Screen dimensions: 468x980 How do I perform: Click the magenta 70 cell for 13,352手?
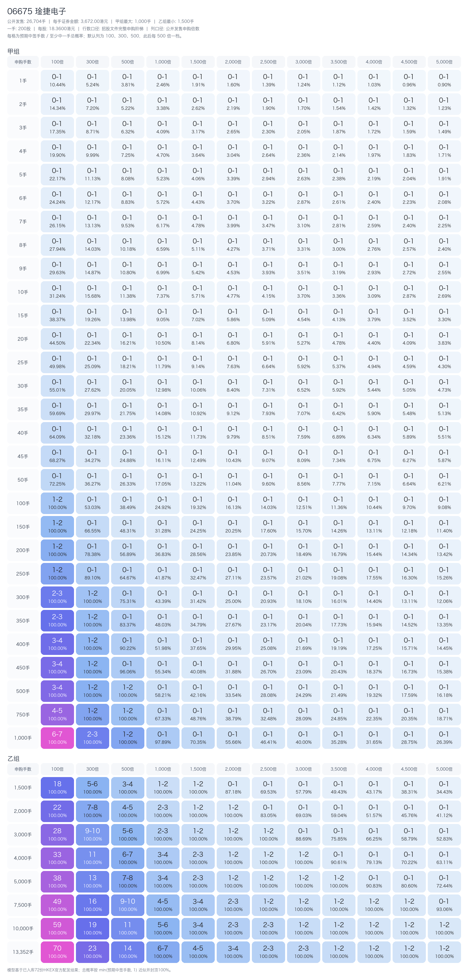(58, 952)
